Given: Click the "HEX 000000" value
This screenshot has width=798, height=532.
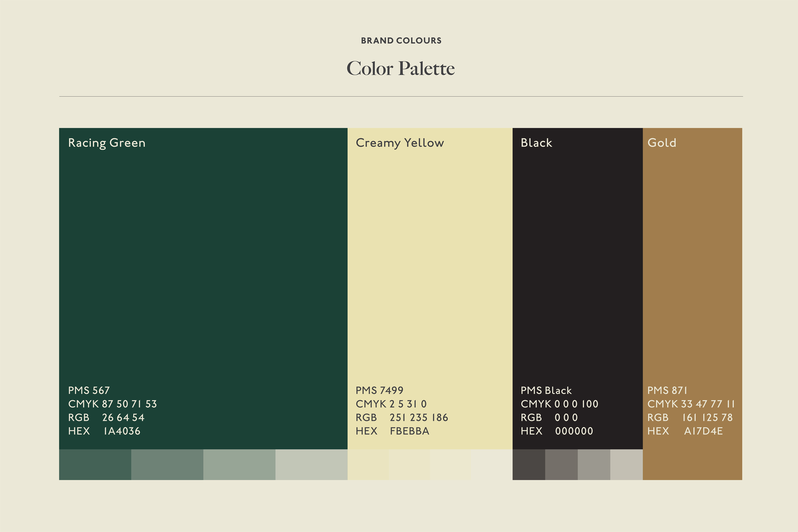Looking at the screenshot, I should tap(557, 431).
